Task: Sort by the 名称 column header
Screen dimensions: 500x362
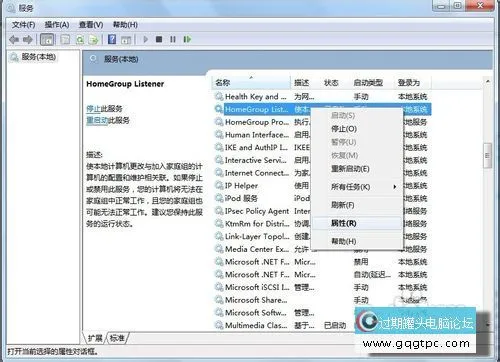Action: (x=251, y=82)
